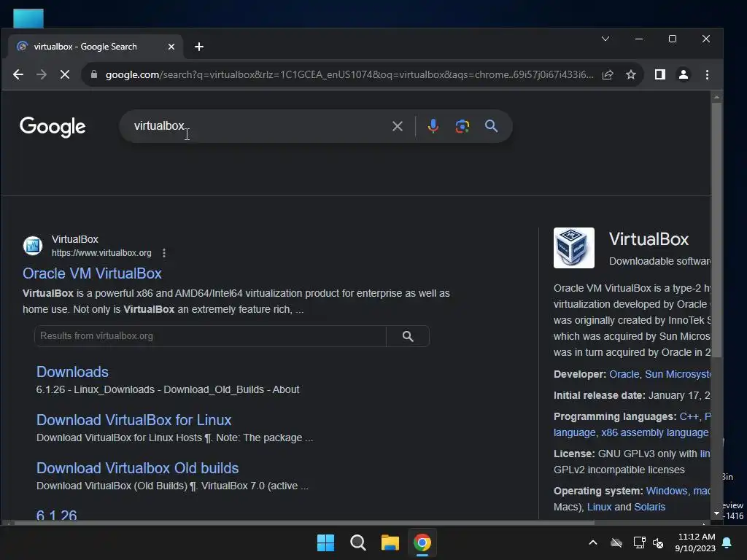Open the 6.1.26 sitelink

(56, 516)
